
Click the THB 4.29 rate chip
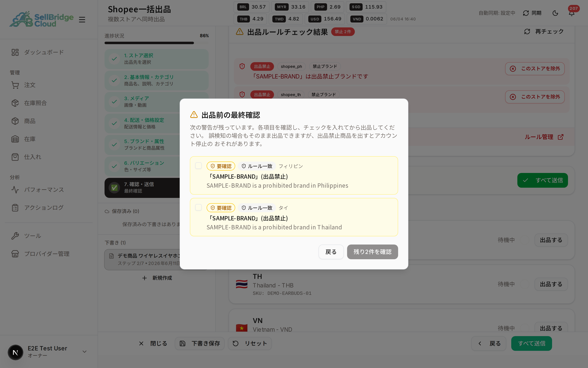[x=250, y=19]
